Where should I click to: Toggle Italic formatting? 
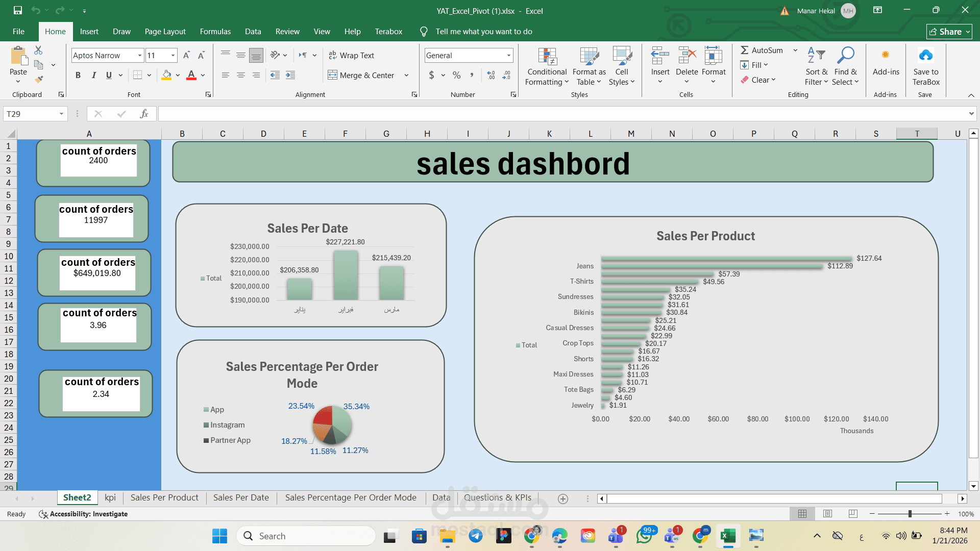coord(93,75)
